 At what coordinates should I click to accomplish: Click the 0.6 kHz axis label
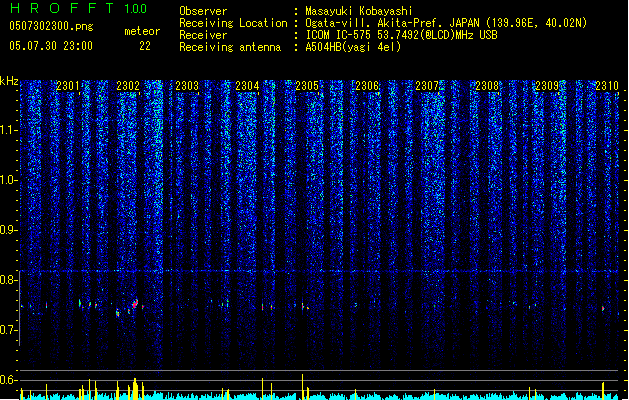[x=8, y=380]
